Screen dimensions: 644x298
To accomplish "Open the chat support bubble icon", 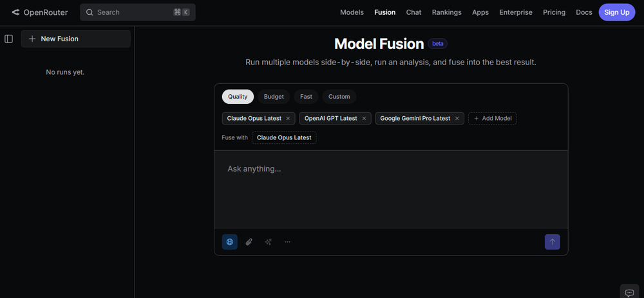I will 629,293.
